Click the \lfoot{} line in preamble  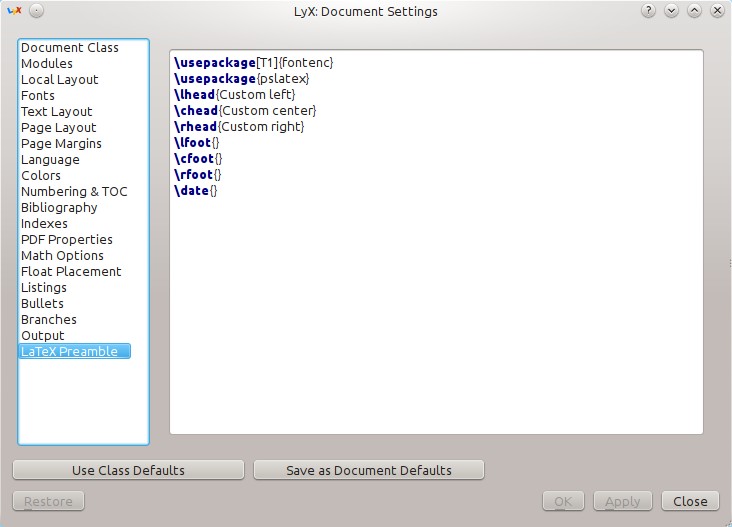point(196,142)
